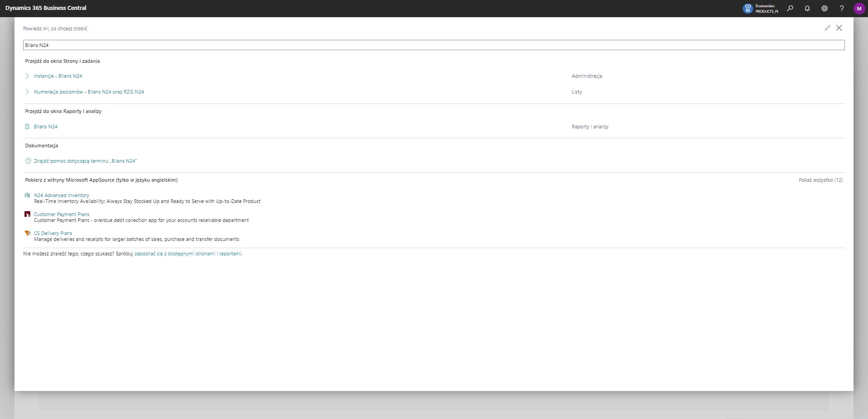Screen dimensions: 868x419
Task: Open the M user avatar
Action: pyautogui.click(x=859, y=8)
